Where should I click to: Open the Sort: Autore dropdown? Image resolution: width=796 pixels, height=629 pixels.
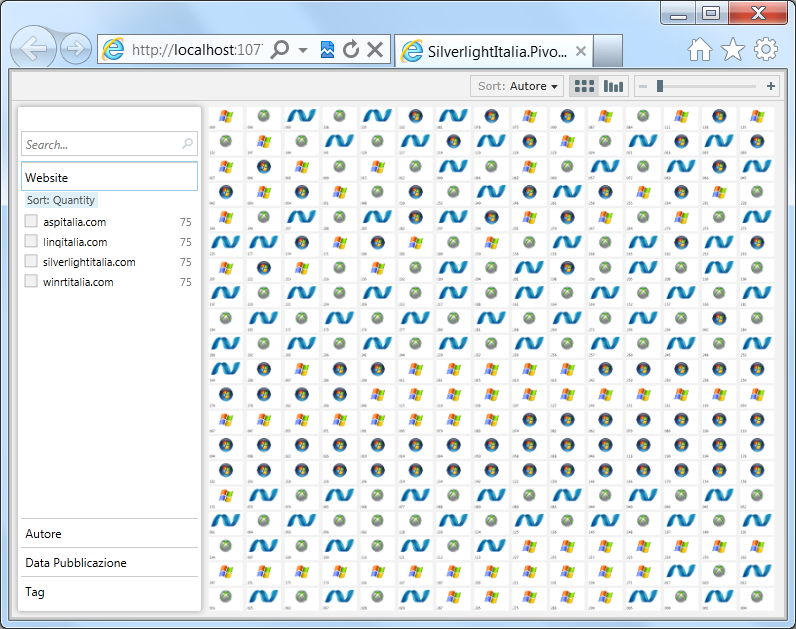click(x=517, y=86)
